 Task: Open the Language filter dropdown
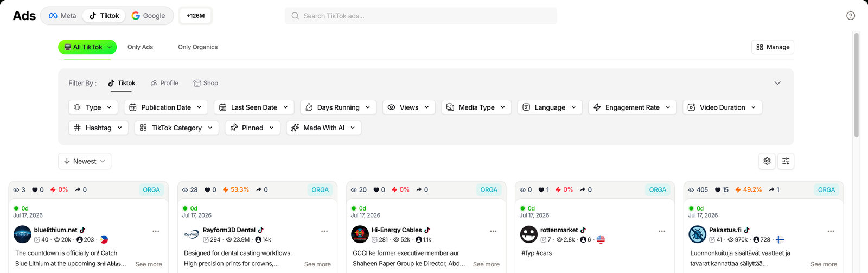click(550, 107)
